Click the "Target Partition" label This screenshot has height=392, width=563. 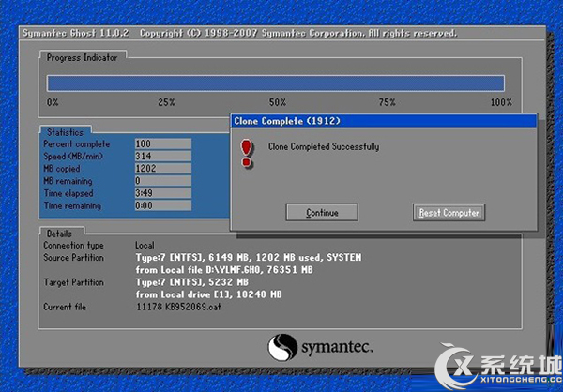(73, 282)
